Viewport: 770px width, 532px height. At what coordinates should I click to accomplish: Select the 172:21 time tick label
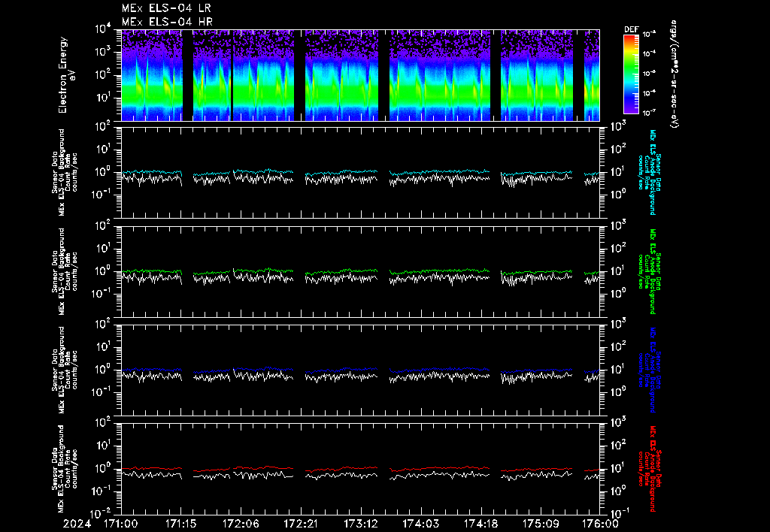click(x=301, y=522)
